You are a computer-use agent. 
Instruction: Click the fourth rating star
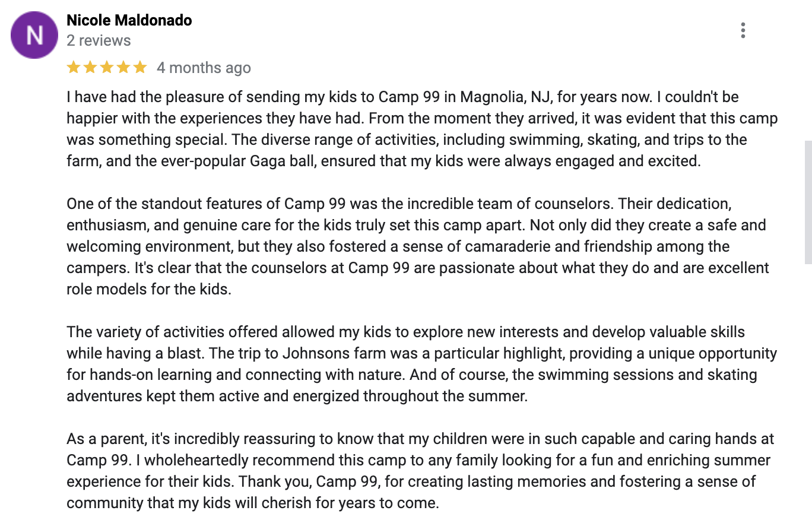[x=123, y=67]
